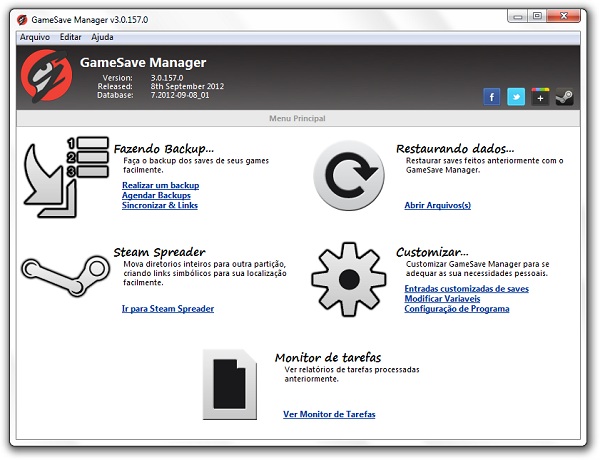This screenshot has width=600, height=460.
Task: Click the large Steam Spreader logo icon
Action: click(x=66, y=276)
